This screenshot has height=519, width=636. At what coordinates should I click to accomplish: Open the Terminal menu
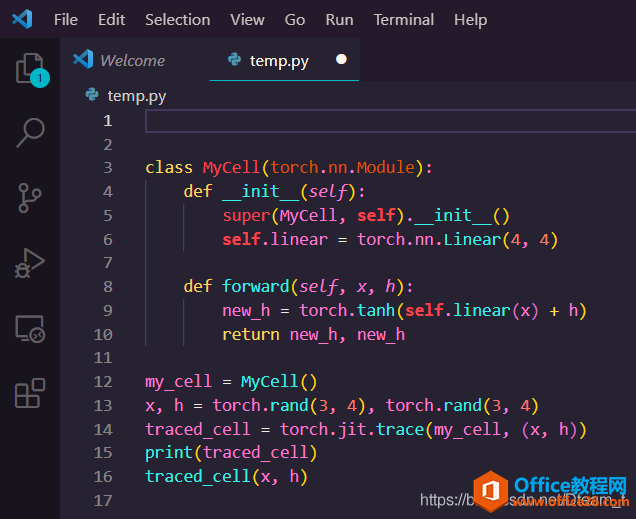click(404, 20)
